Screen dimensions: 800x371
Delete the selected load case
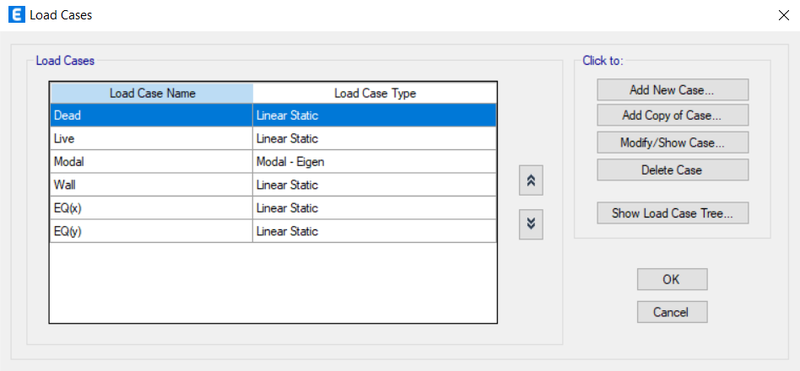[672, 169]
